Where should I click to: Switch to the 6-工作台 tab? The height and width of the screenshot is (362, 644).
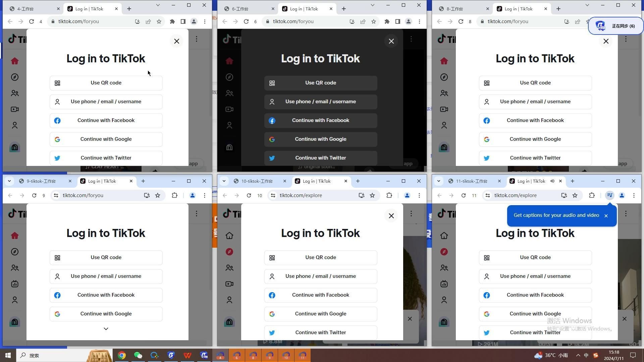coord(240,9)
